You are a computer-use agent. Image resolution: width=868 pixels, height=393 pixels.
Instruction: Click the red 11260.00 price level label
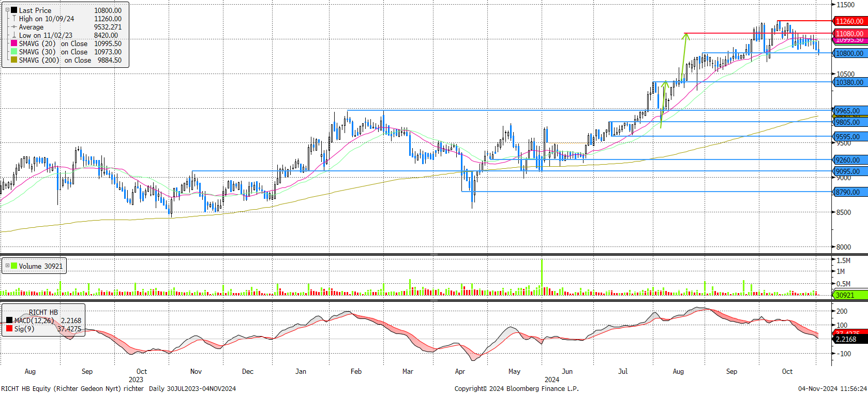point(849,21)
